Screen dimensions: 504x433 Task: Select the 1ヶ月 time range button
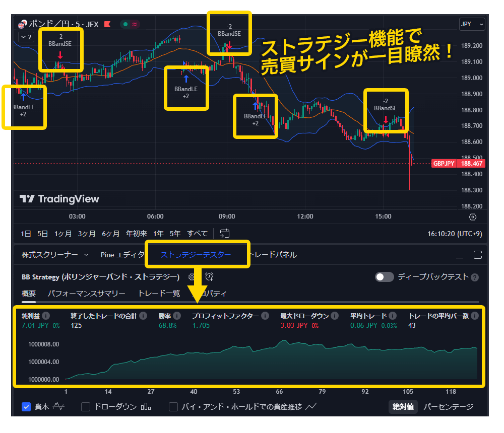click(x=63, y=233)
